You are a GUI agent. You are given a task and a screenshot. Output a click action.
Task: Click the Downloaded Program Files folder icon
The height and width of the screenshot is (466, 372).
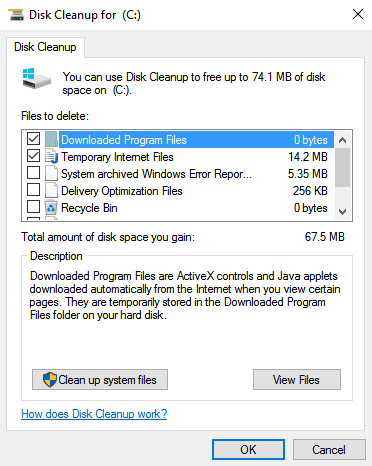pyautogui.click(x=51, y=139)
